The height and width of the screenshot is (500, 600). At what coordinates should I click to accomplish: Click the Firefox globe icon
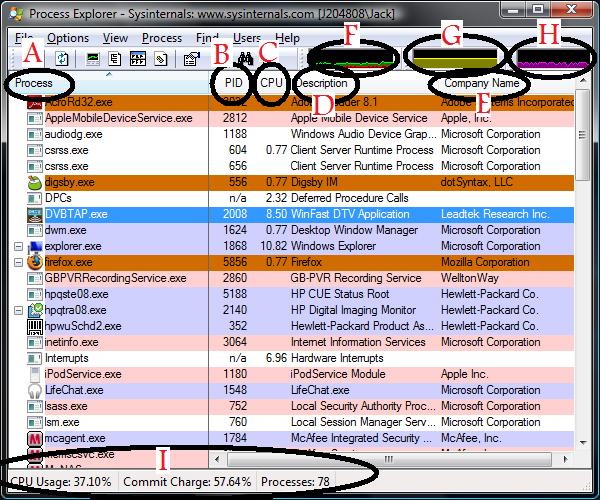pyautogui.click(x=35, y=262)
